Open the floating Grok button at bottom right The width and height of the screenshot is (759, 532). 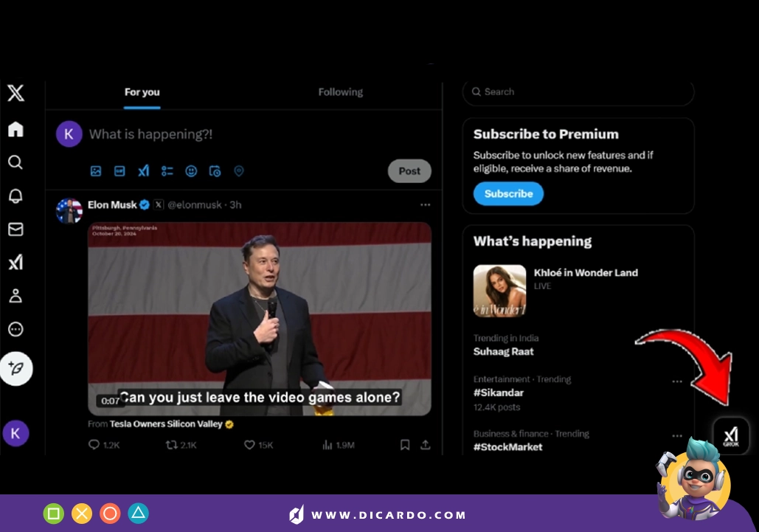(731, 435)
